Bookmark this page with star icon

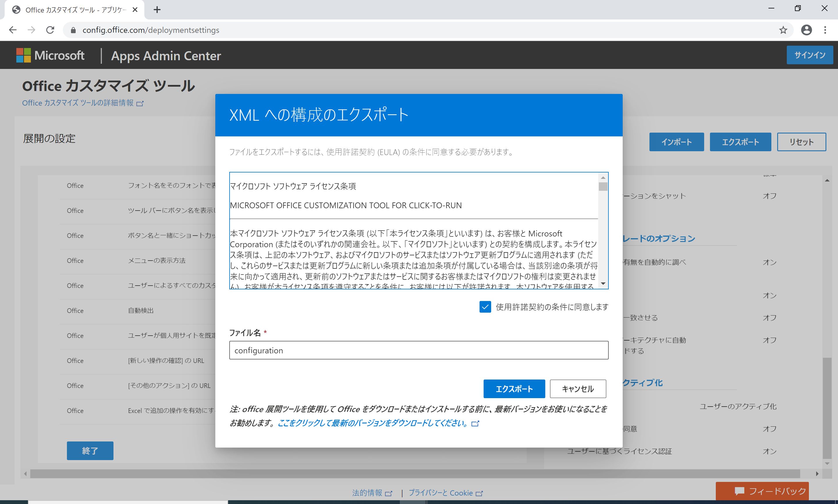tap(783, 30)
